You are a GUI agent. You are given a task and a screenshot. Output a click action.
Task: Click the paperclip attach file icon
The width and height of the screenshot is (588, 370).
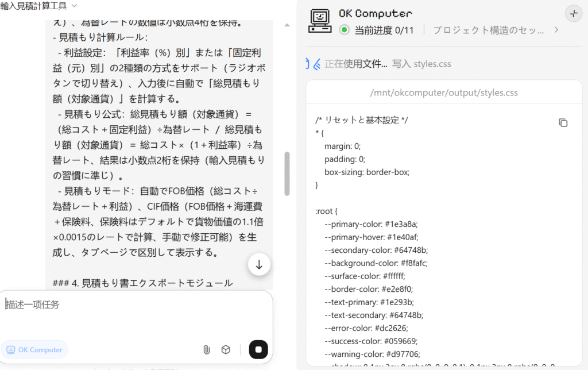pos(207,350)
